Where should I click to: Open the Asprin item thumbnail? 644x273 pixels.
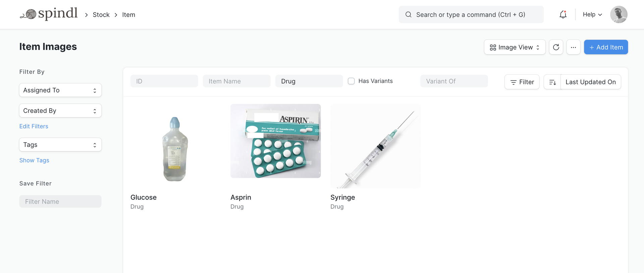(275, 141)
